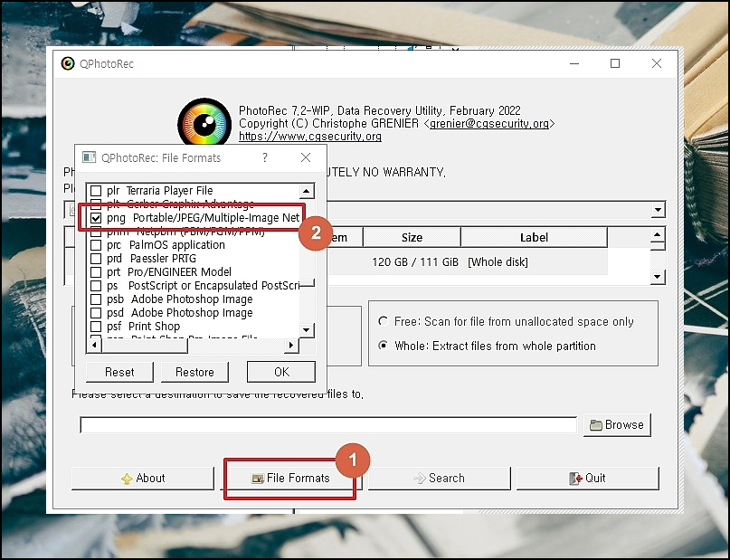Close the File Formats dialog

pyautogui.click(x=306, y=157)
